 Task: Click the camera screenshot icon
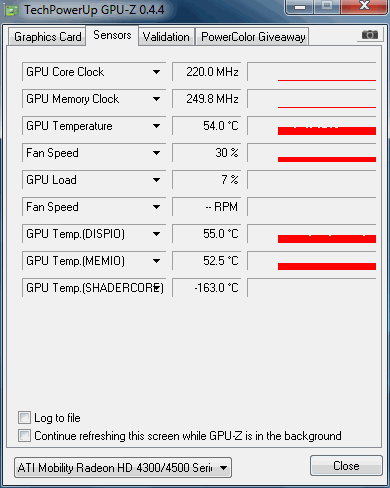(x=369, y=35)
